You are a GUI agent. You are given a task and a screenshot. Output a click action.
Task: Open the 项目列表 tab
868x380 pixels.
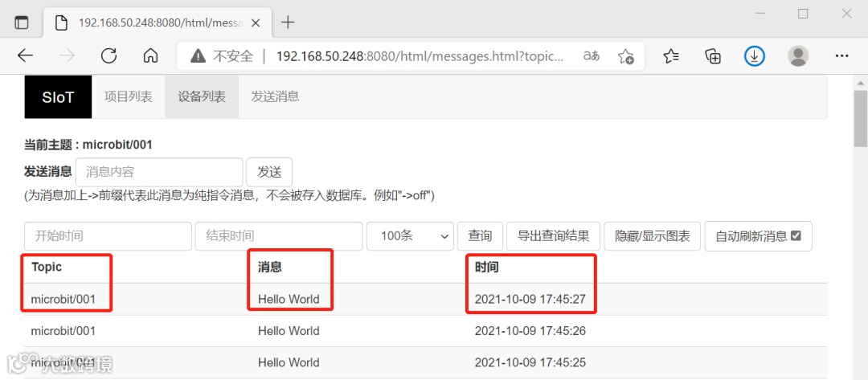coord(129,96)
